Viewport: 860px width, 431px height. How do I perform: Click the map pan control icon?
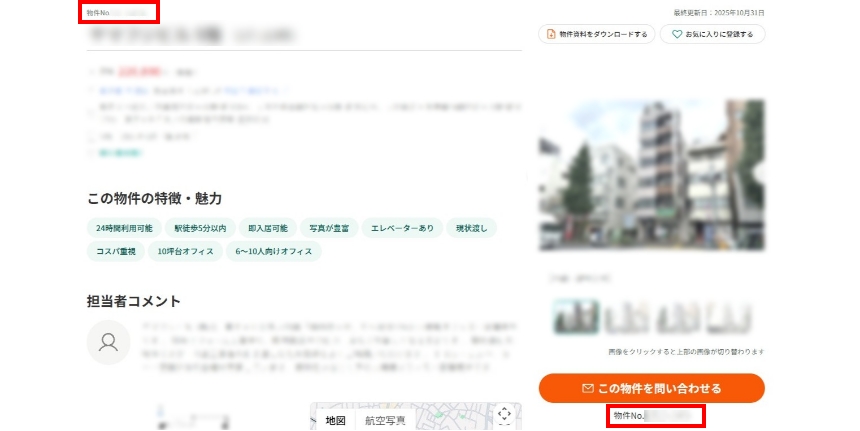504,414
